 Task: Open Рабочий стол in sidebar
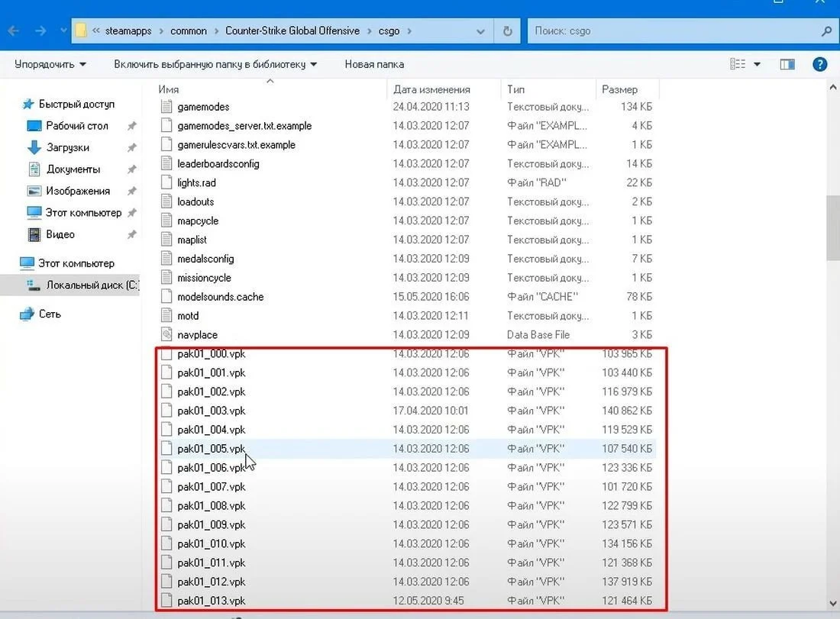(77, 126)
